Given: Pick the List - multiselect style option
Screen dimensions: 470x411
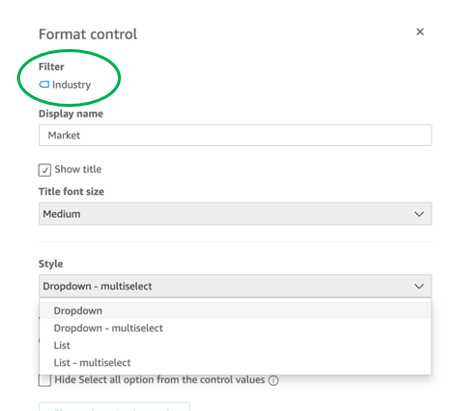Looking at the screenshot, I should [x=235, y=363].
